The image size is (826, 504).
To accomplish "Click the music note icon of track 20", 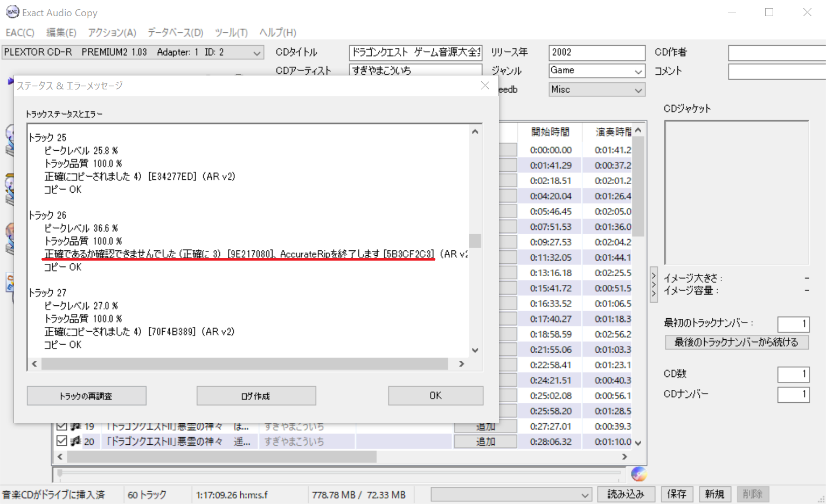I will [x=76, y=441].
